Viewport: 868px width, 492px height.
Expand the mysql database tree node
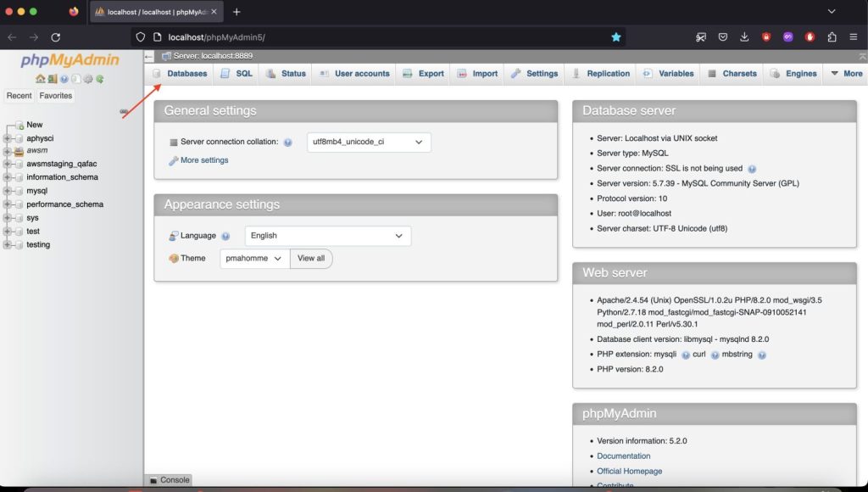tap(7, 191)
